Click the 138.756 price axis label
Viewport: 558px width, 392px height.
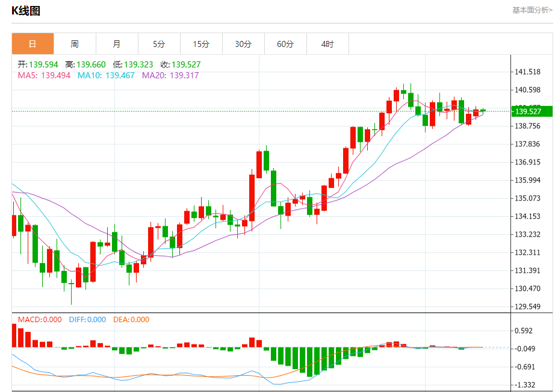pos(528,126)
